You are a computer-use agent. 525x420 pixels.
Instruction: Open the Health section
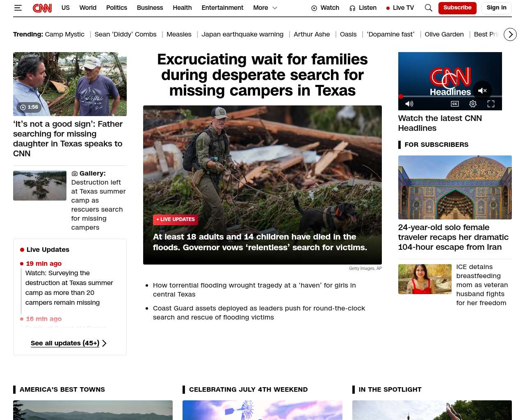pyautogui.click(x=182, y=8)
